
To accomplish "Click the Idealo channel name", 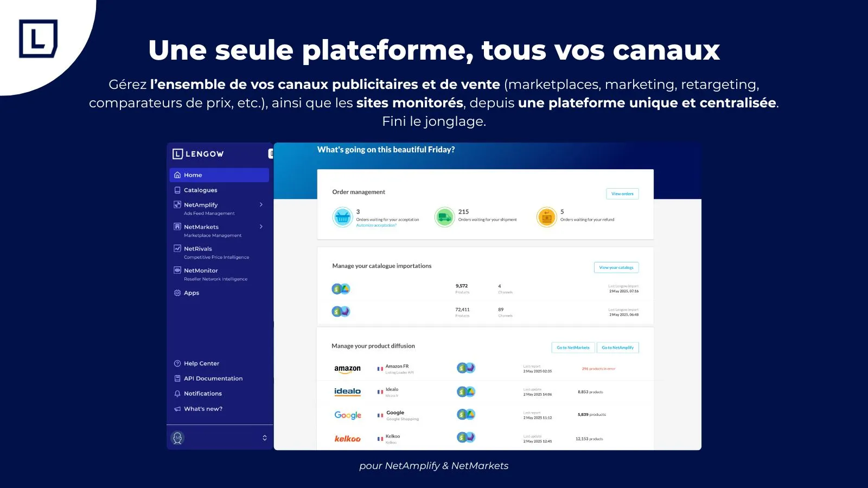I will [392, 389].
